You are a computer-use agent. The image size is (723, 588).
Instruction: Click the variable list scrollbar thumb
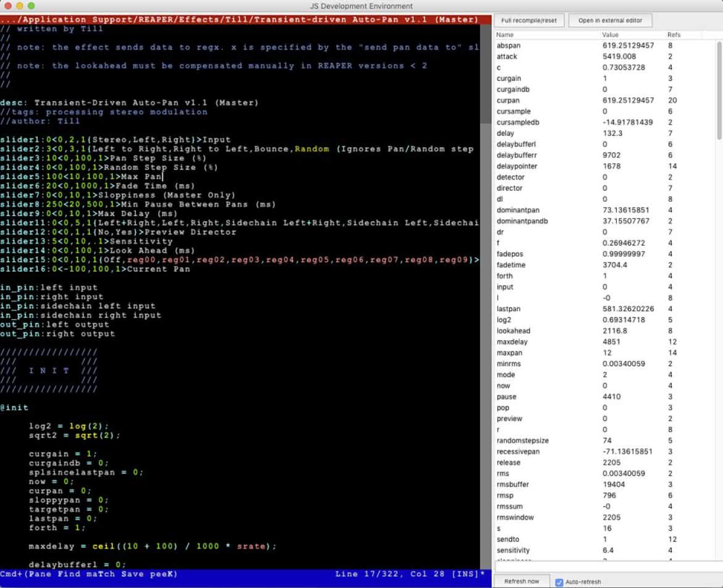click(x=719, y=90)
